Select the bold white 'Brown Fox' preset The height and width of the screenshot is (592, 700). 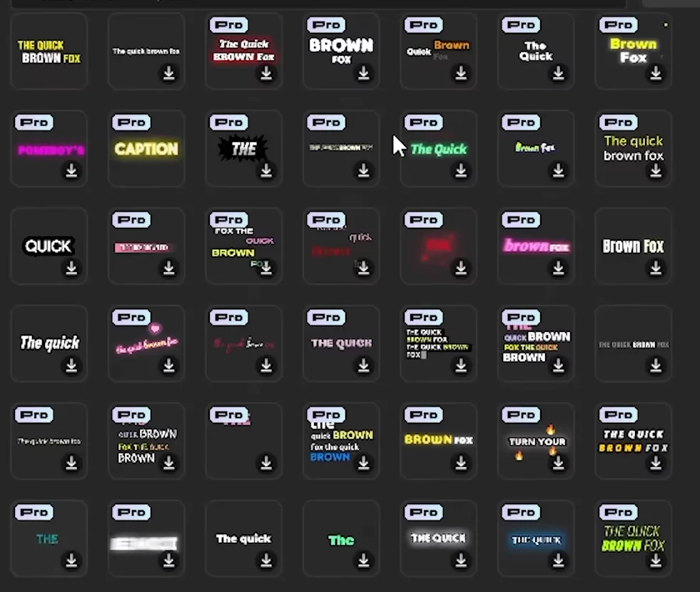click(632, 246)
